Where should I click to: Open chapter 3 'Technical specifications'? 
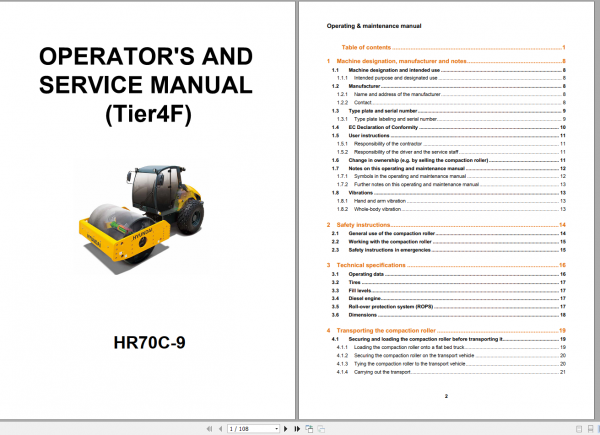[446, 265]
